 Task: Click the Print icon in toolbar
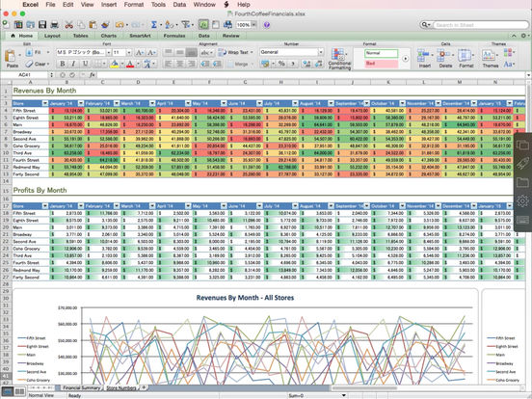pyautogui.click(x=54, y=24)
